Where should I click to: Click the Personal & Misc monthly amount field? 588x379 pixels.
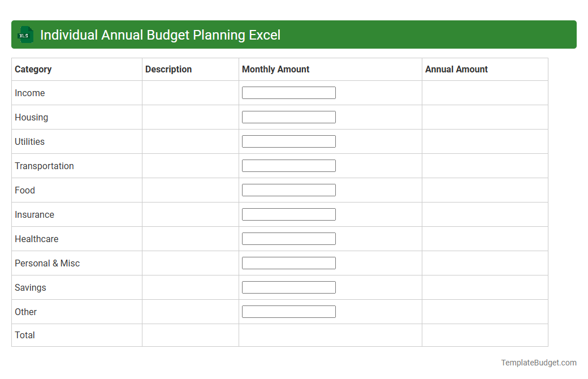click(288, 262)
